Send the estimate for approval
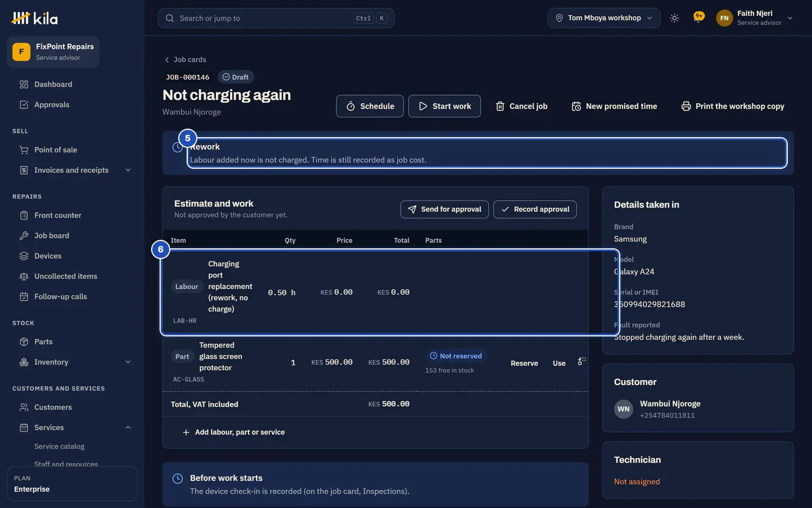 point(444,209)
